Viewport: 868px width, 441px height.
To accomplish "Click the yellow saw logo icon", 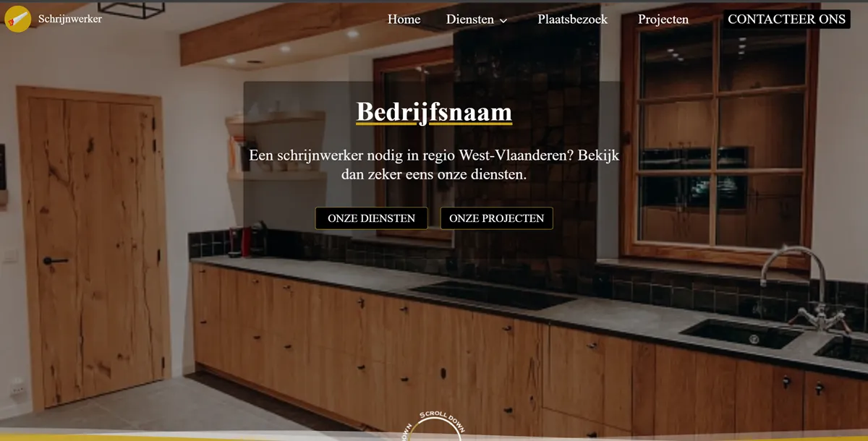I will [x=17, y=19].
